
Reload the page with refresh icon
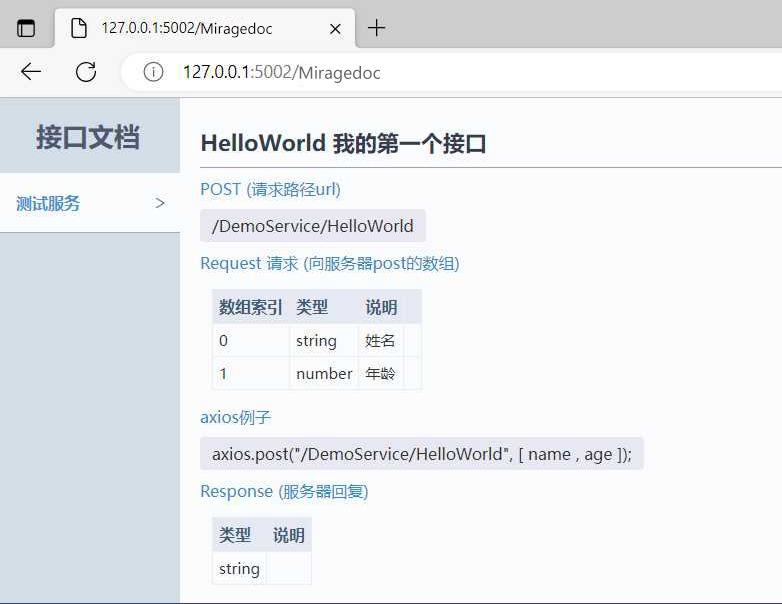pyautogui.click(x=86, y=72)
